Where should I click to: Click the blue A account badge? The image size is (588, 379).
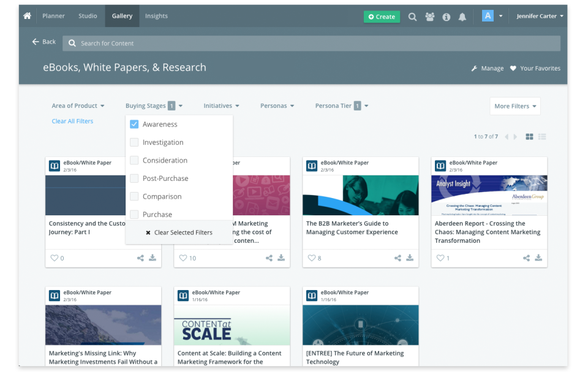click(x=488, y=16)
